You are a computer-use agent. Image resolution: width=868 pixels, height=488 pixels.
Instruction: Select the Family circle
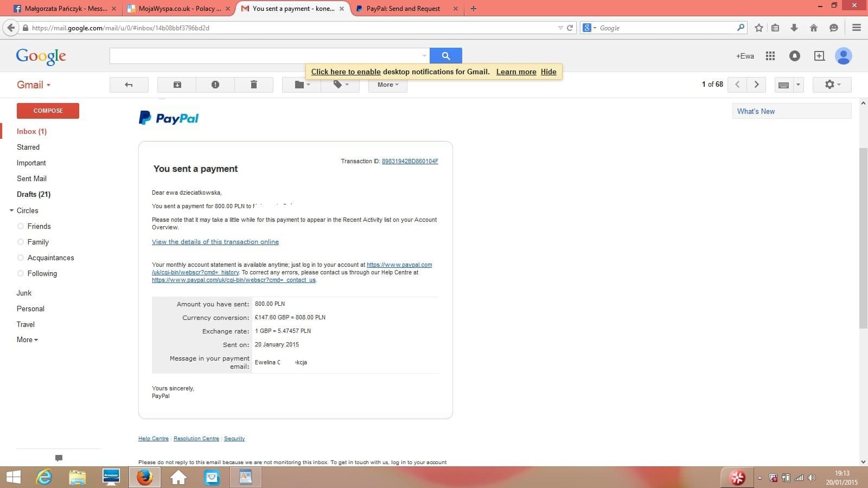click(38, 242)
